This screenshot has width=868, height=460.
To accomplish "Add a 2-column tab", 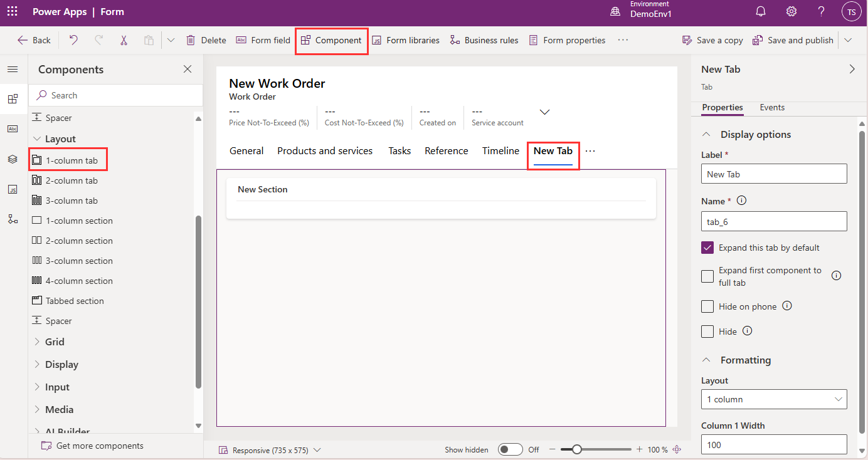I will (x=65, y=180).
